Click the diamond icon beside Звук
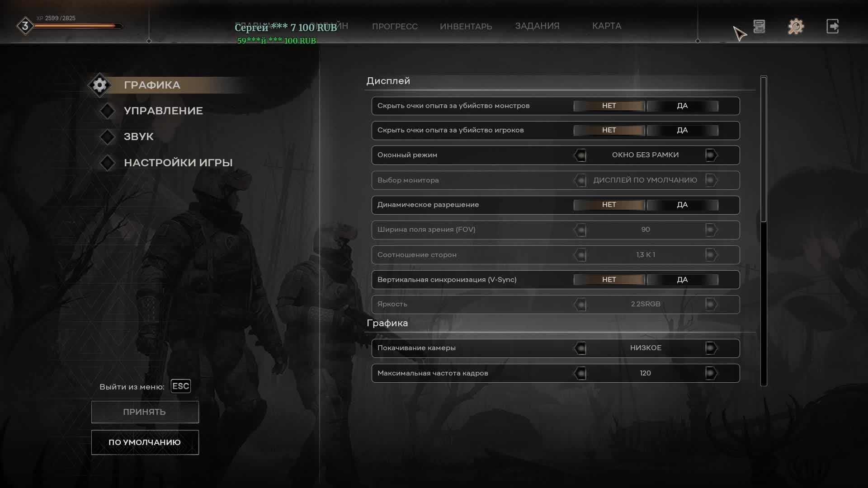Image resolution: width=868 pixels, height=488 pixels. pos(108,136)
